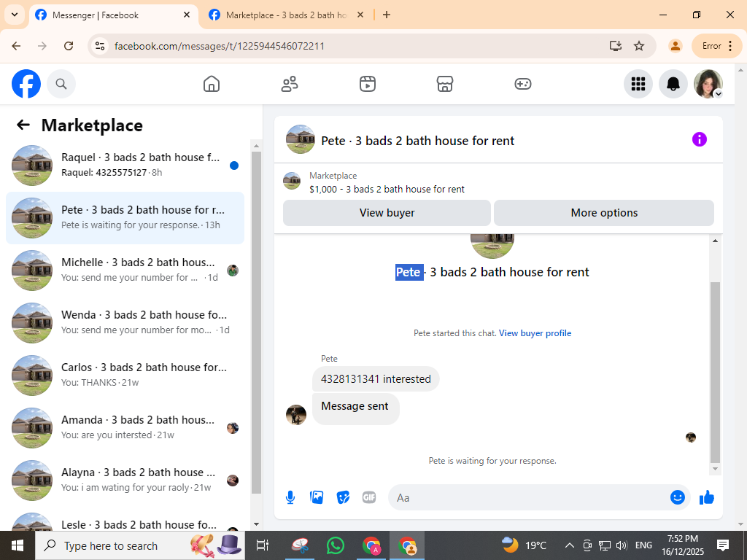This screenshot has width=747, height=560.
Task: Open the nine-dot Menu grid icon
Action: [x=638, y=84]
